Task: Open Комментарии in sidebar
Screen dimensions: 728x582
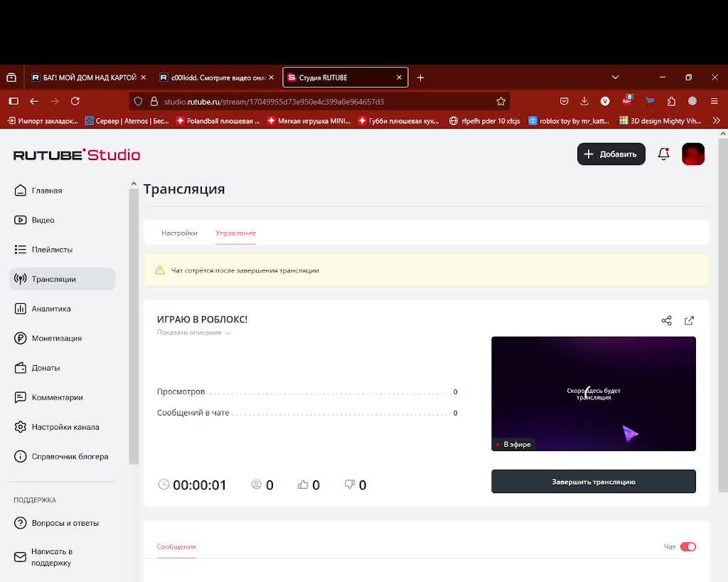Action: click(x=63, y=398)
